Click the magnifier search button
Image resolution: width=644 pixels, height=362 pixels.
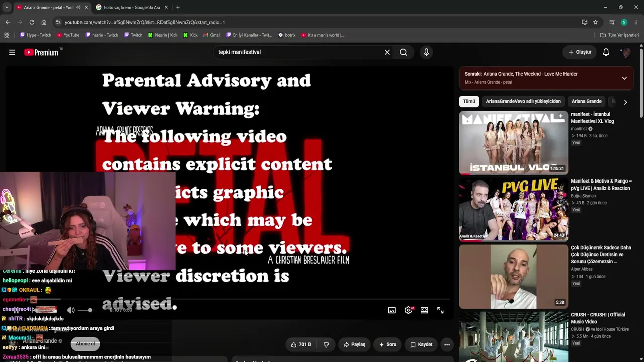click(x=404, y=52)
